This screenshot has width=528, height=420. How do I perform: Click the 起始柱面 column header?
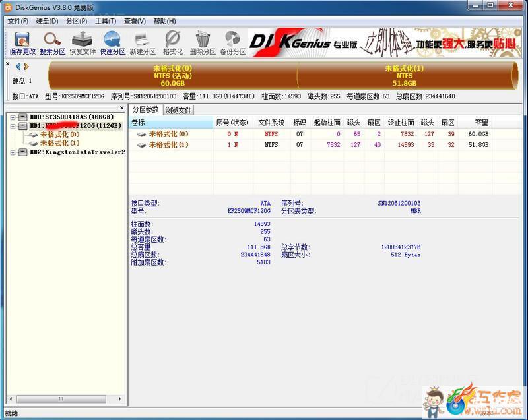pyautogui.click(x=327, y=123)
